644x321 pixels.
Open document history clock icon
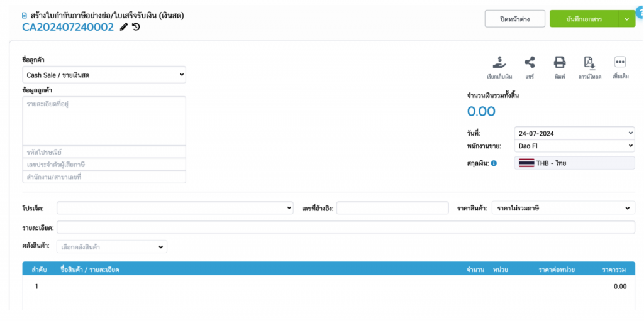[136, 27]
